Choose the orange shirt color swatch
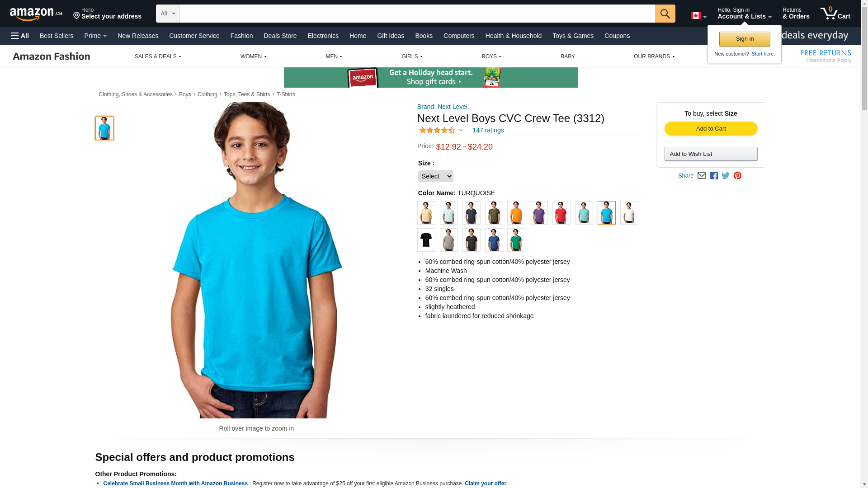Image resolution: width=868 pixels, height=488 pixels. click(x=516, y=213)
